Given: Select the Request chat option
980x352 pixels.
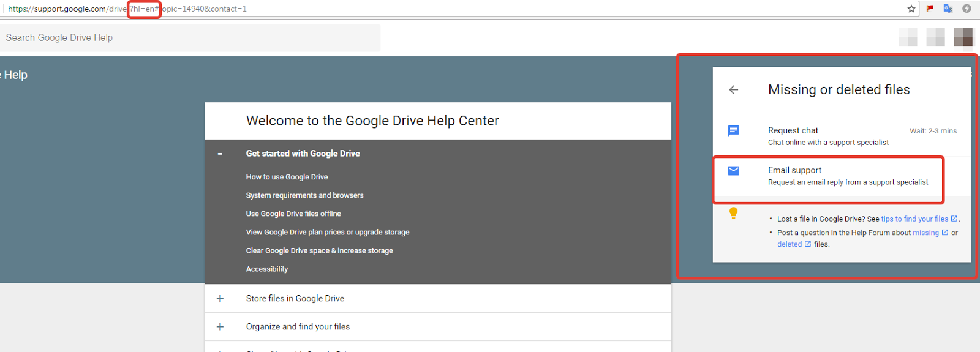Looking at the screenshot, I should pyautogui.click(x=842, y=136).
